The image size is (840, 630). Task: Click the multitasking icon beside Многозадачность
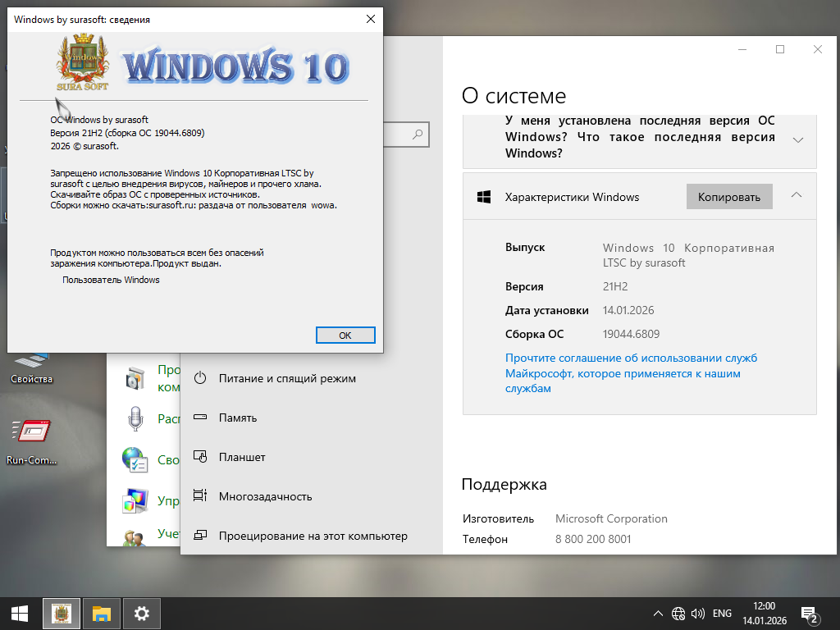200,495
